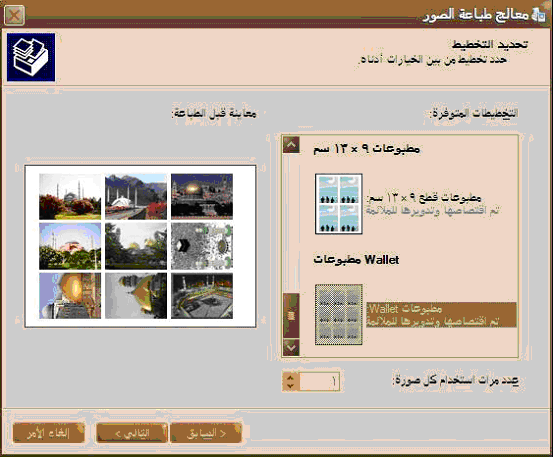Click the layout list scroll down arrow

(291, 348)
